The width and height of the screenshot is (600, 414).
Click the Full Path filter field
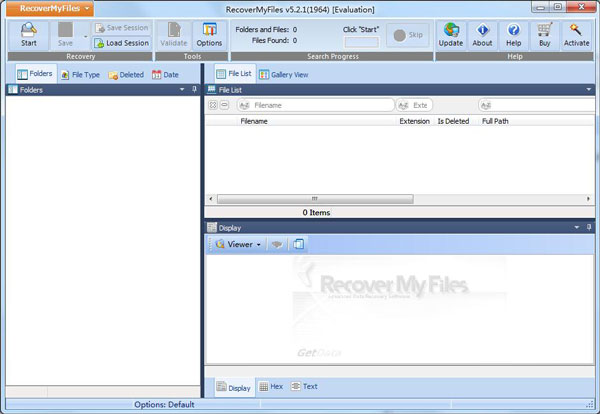[537, 105]
